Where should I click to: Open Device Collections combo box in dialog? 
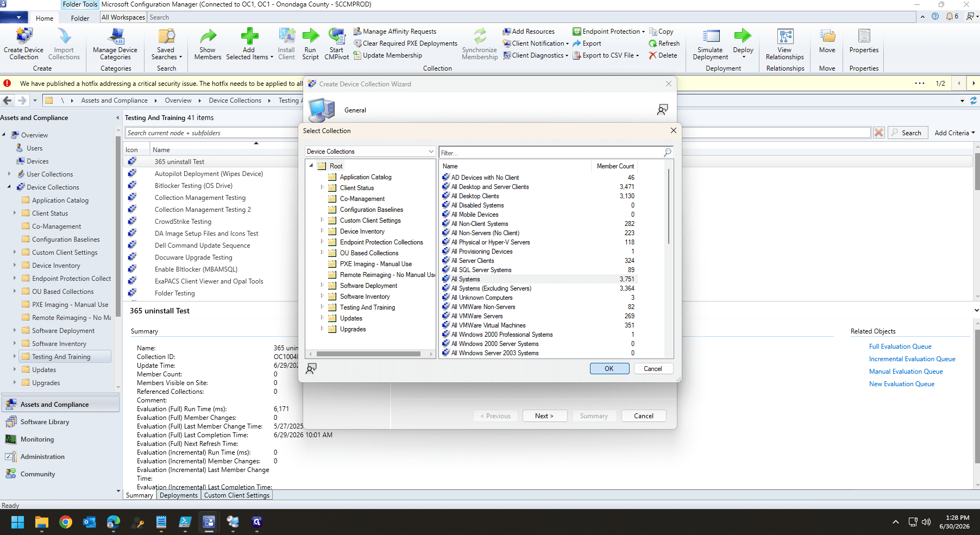click(370, 152)
